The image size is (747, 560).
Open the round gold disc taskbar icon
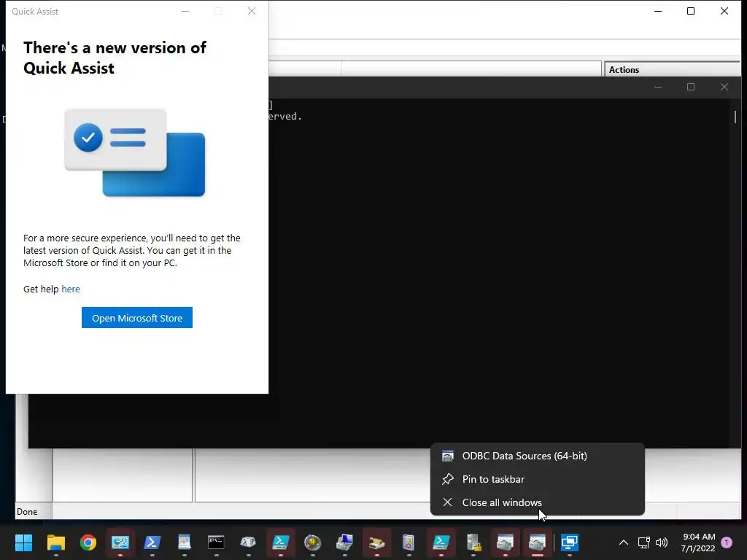coord(312,542)
